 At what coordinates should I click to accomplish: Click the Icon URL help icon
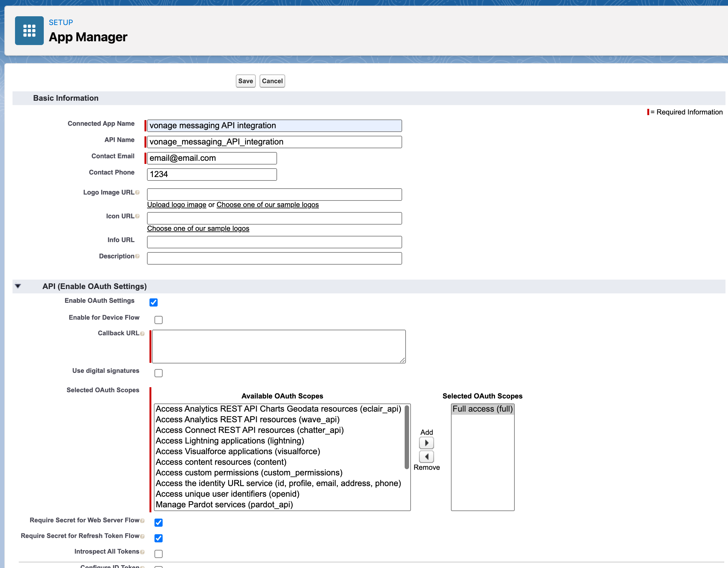137,216
